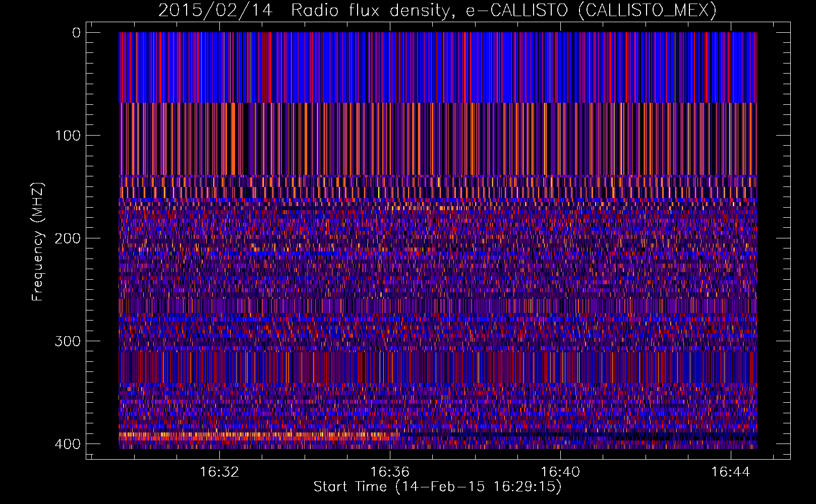Viewport: 816px width, 504px height.
Task: Click the 16:36 time tick label
Action: point(389,472)
